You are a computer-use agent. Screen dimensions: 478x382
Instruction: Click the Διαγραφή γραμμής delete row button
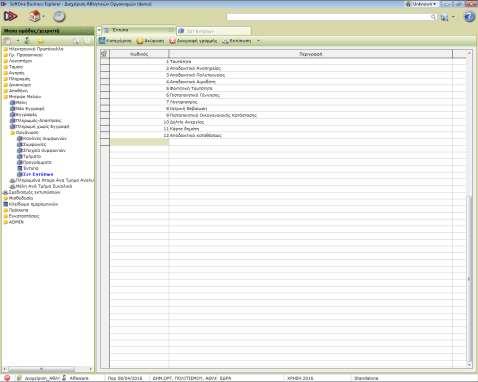[x=193, y=41]
